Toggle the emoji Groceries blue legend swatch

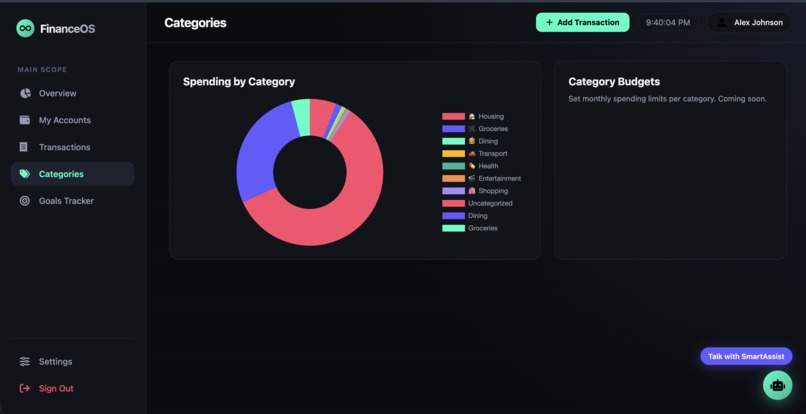pyautogui.click(x=453, y=129)
